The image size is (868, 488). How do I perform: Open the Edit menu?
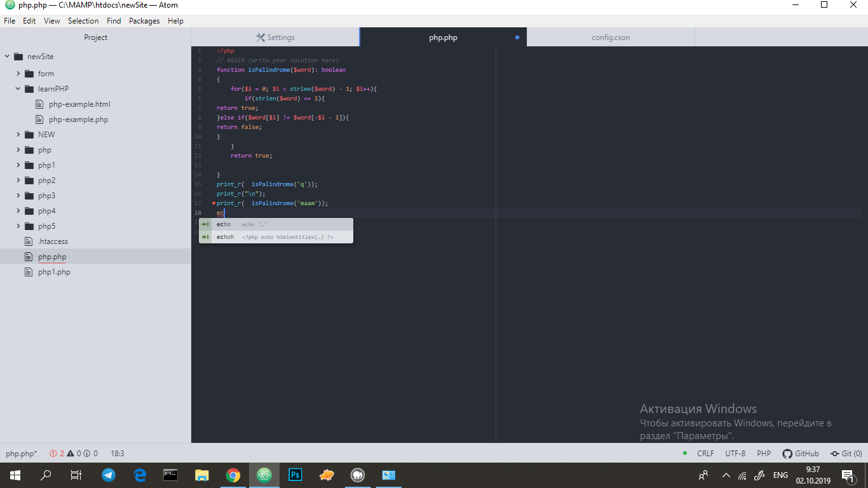tap(29, 21)
